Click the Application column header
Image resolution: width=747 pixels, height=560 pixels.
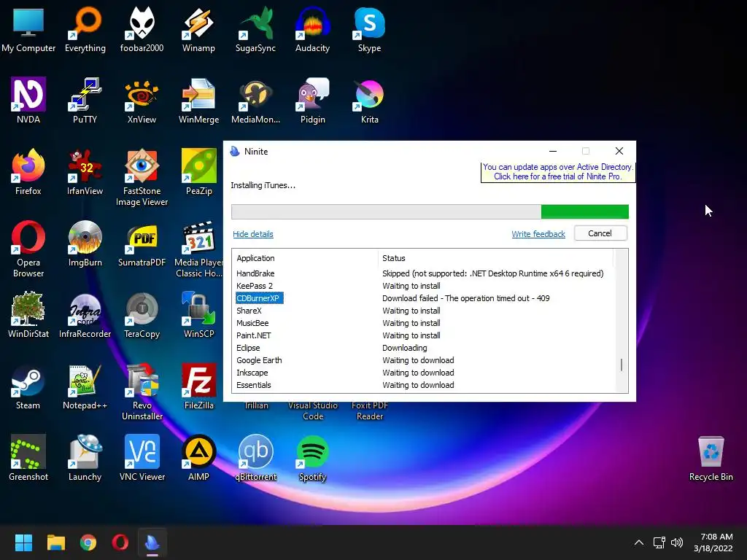306,258
